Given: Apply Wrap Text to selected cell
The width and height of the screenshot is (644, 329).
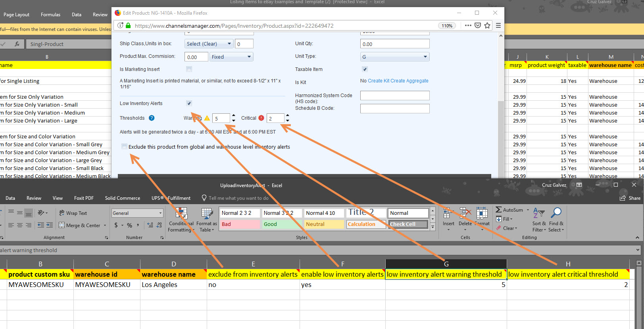Looking at the screenshot, I should point(73,213).
